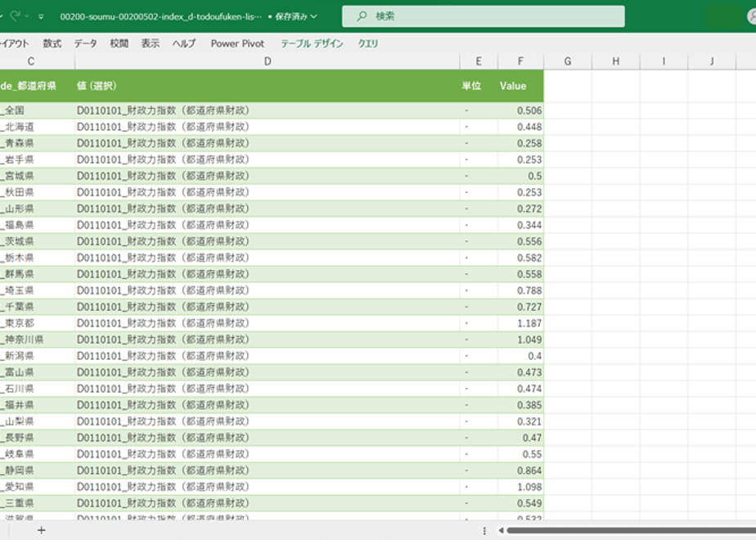Select value cell 0.864
This screenshot has width=756, height=540.
[520, 470]
